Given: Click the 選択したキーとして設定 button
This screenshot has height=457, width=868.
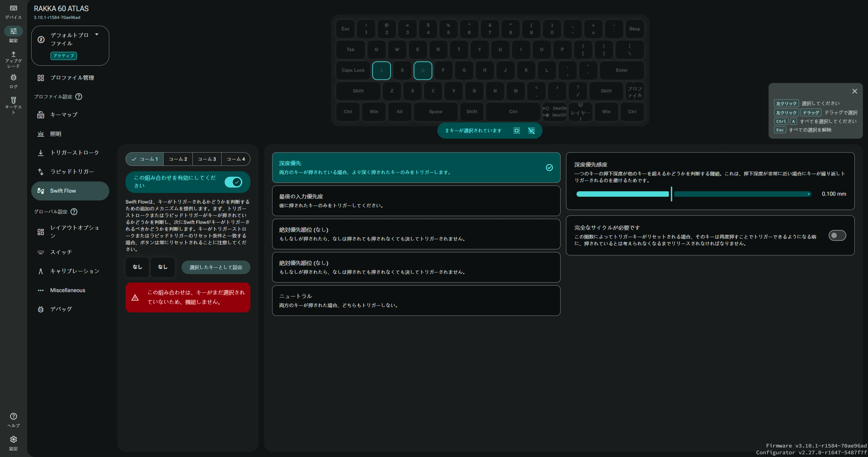Looking at the screenshot, I should click(x=216, y=267).
